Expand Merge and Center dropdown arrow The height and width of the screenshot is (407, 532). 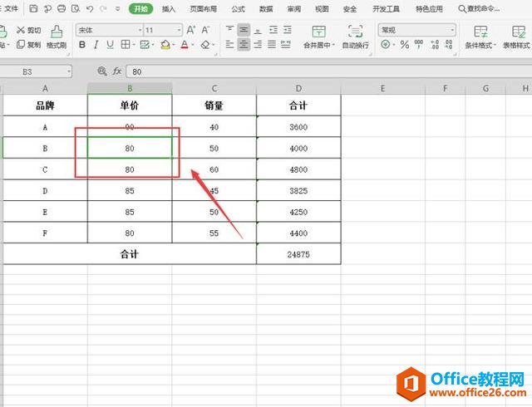pyautogui.click(x=333, y=45)
